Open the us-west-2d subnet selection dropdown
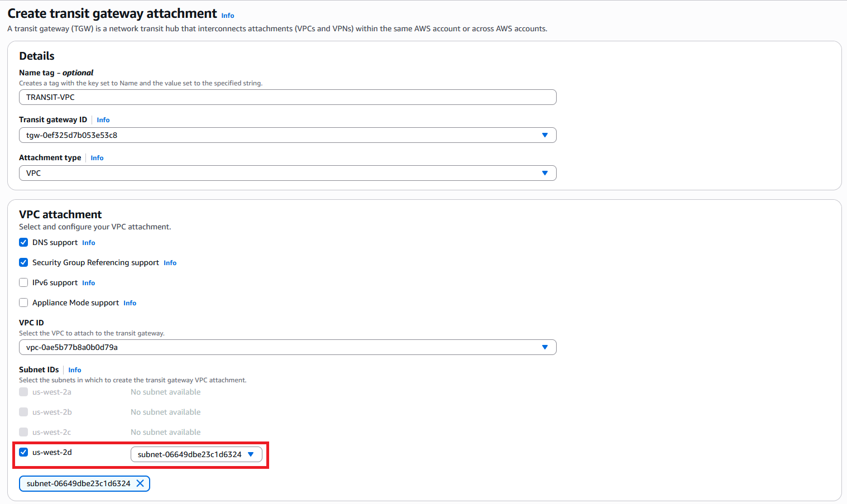Viewport: 847px width, 504px height. (196, 454)
